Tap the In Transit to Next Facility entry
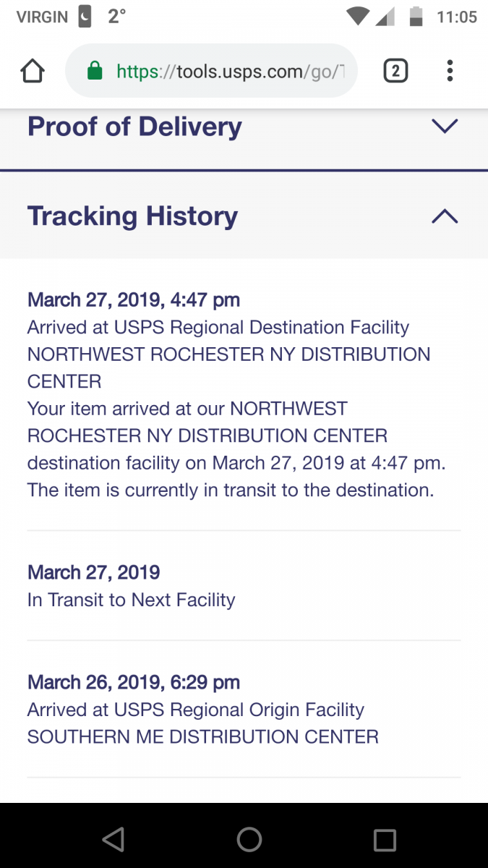 click(x=131, y=600)
